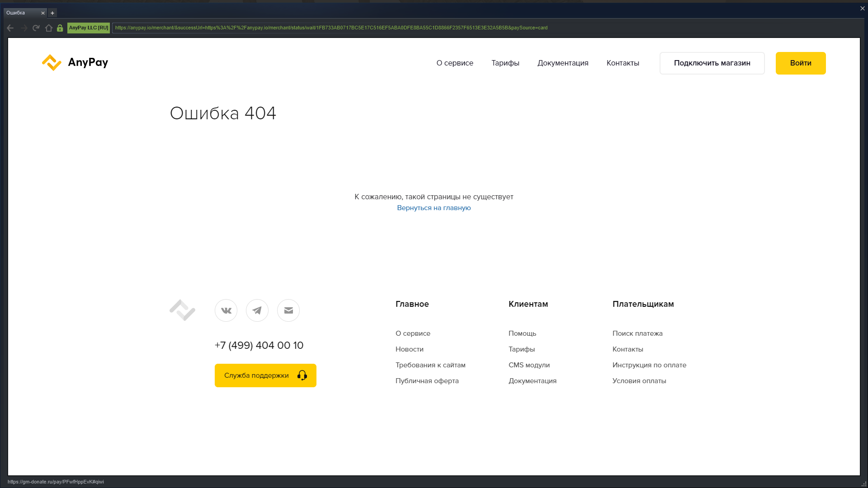Click the browser home icon
Screen dimensions: 868x488
pyautogui.click(x=49, y=28)
